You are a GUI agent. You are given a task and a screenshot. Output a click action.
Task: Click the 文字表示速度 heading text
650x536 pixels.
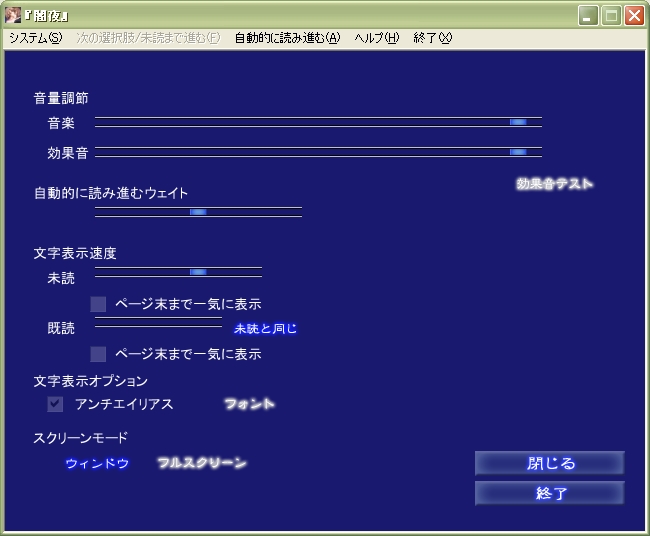click(75, 253)
